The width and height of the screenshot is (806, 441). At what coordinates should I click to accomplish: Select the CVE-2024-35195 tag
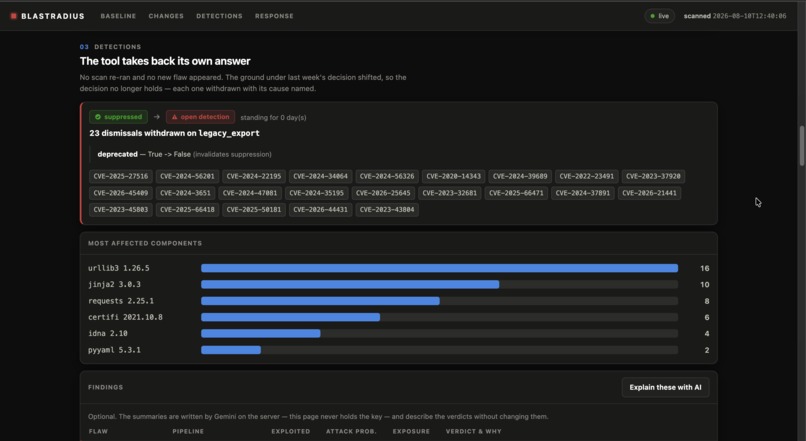pyautogui.click(x=316, y=193)
